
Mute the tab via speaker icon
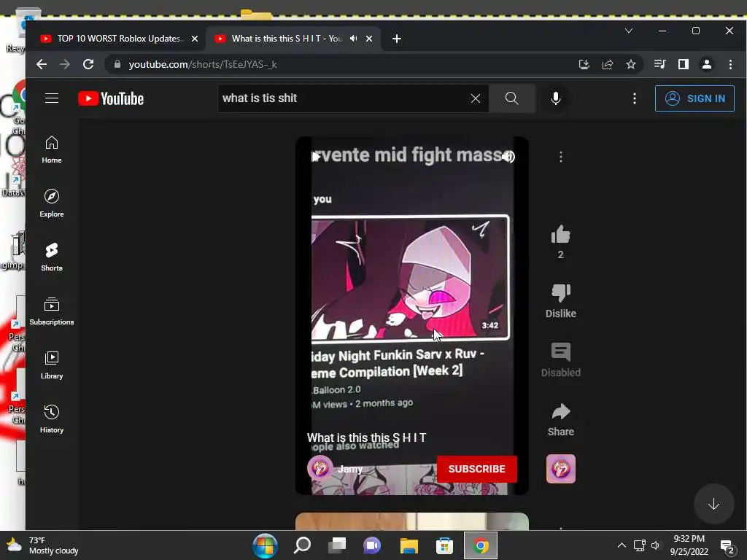[x=353, y=39]
